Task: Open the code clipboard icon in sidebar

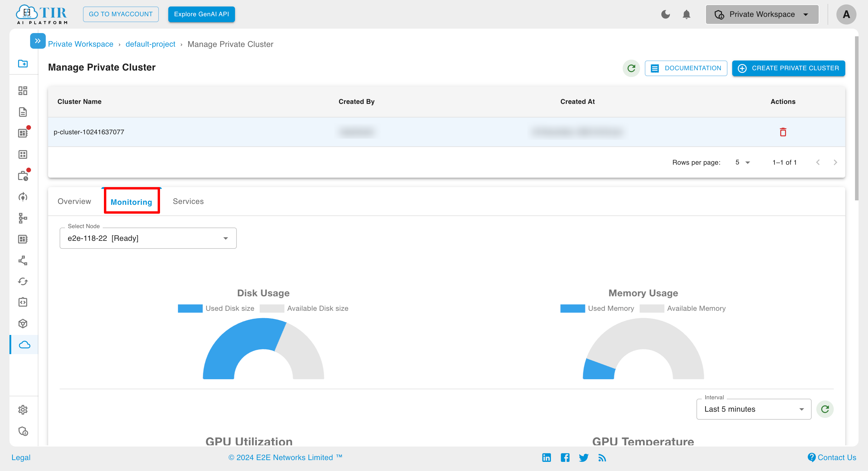Action: (x=23, y=302)
